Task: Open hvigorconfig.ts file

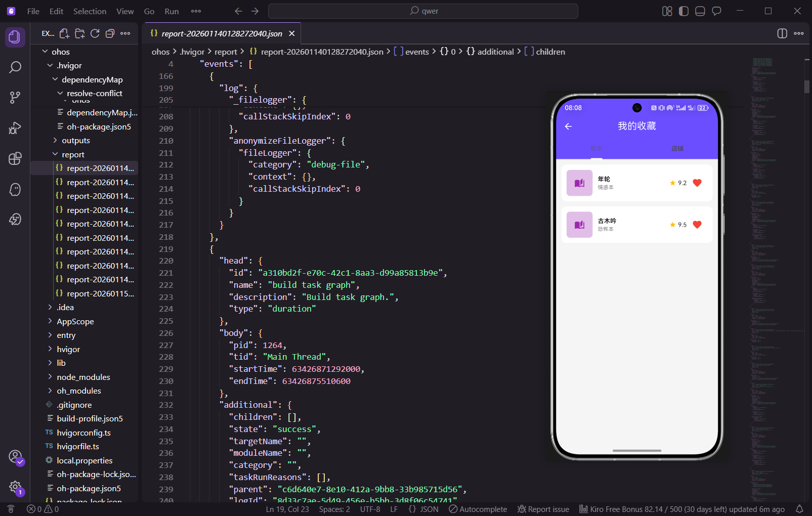Action: (x=84, y=433)
